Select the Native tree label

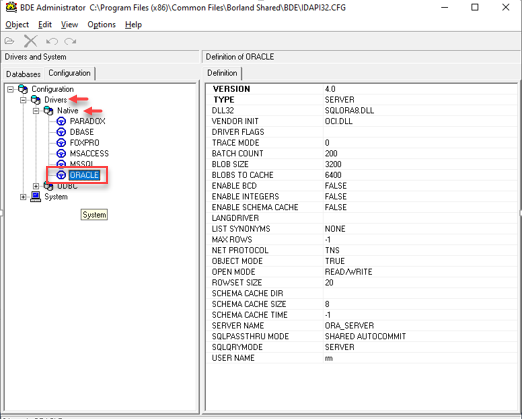pyautogui.click(x=68, y=110)
